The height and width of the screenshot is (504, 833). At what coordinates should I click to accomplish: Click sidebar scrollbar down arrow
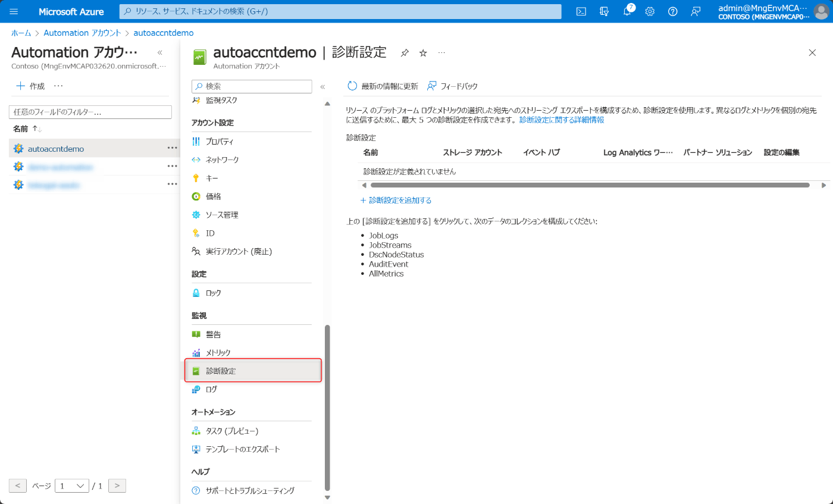[327, 497]
